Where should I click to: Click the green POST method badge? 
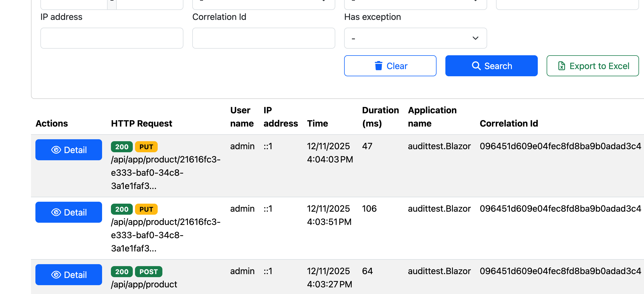[149, 272]
